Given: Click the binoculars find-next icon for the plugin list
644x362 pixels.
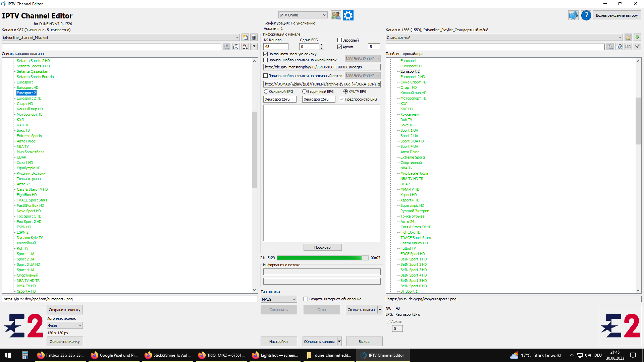Looking at the screenshot, I should 227,47.
